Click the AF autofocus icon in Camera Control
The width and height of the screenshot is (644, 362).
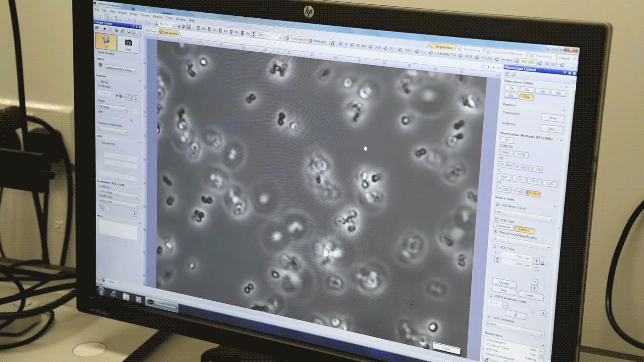[x=97, y=27]
